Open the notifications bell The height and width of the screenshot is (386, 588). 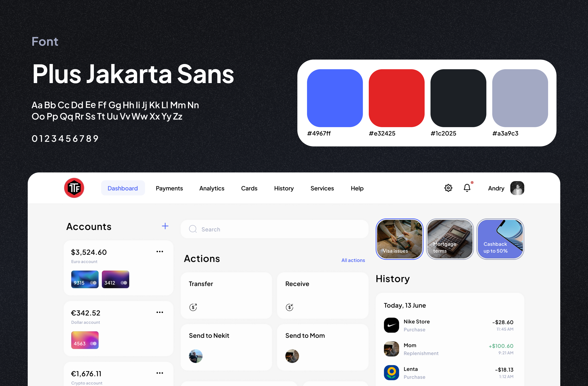coord(467,188)
